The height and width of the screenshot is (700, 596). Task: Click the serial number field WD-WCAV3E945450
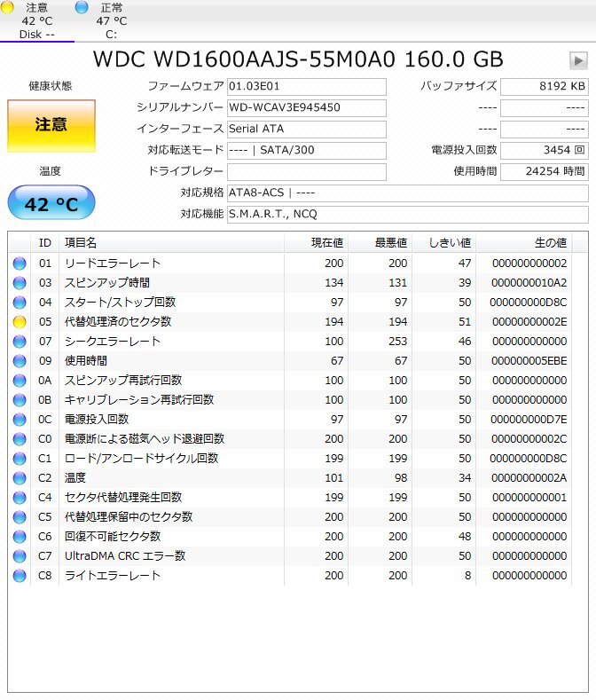(306, 107)
